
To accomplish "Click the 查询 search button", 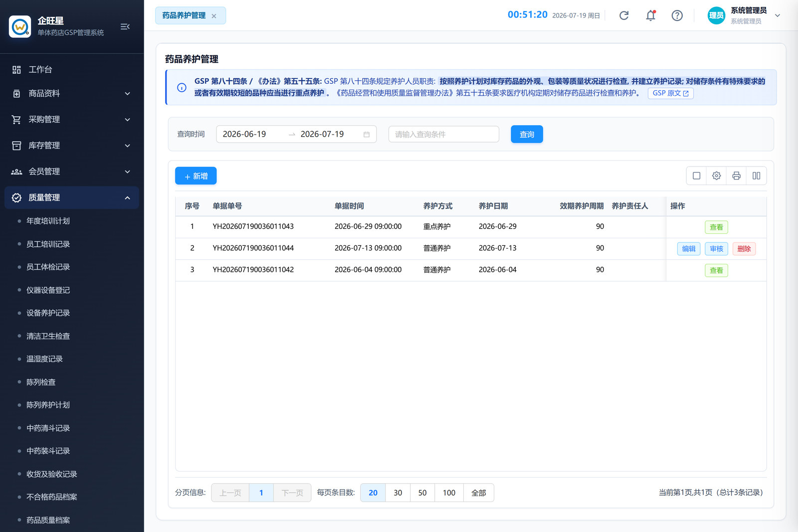I will pos(527,134).
